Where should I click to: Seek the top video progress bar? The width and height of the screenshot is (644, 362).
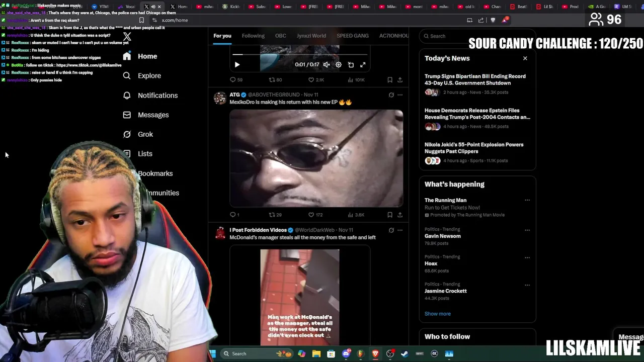point(300,54)
